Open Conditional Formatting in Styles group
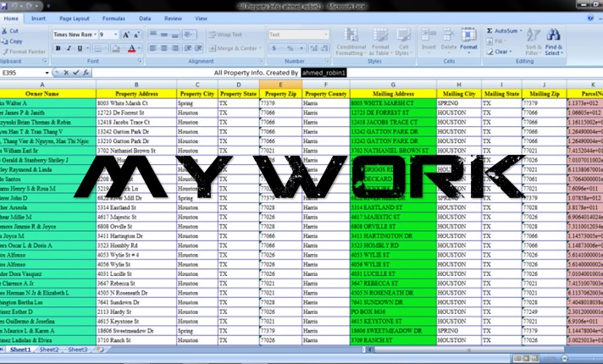The image size is (603, 364). pyautogui.click(x=351, y=41)
